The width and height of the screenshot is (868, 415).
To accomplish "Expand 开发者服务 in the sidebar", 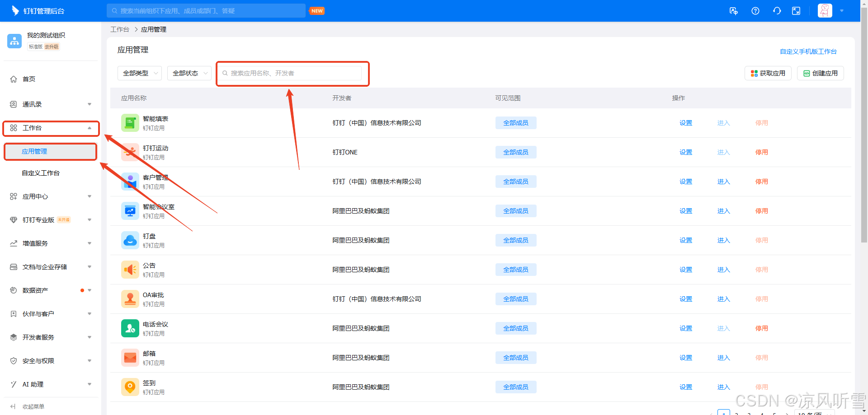I will 51,337.
